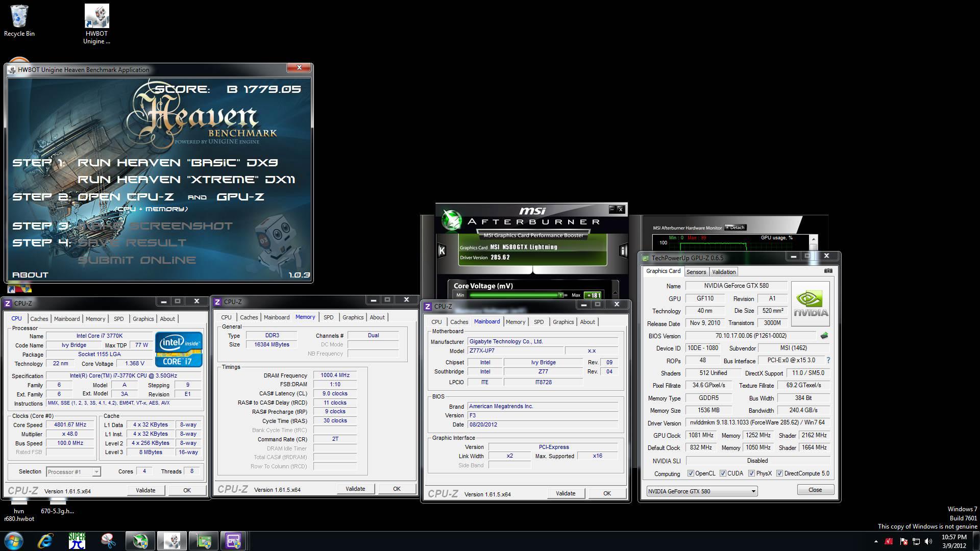This screenshot has width=980, height=551.
Task: Open the hvn r680.hwbot desktop file
Action: 19,511
